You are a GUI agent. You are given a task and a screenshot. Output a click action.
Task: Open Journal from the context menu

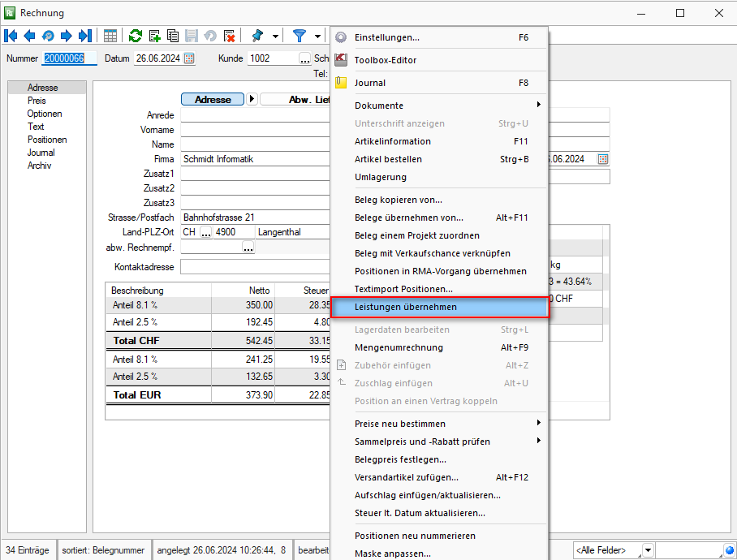click(x=439, y=83)
